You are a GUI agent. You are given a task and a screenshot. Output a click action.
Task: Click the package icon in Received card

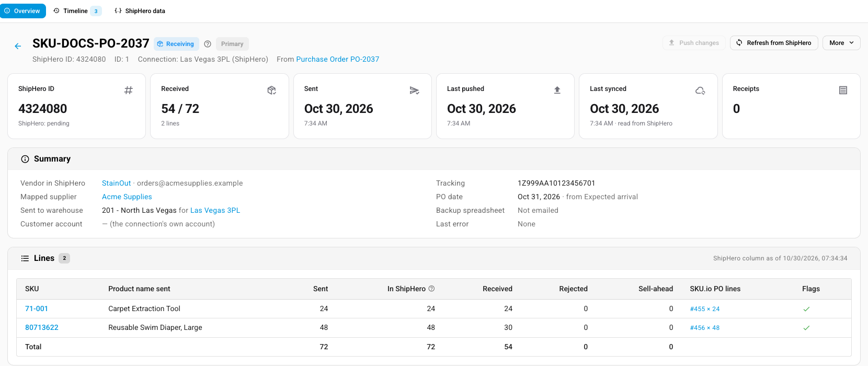tap(271, 90)
